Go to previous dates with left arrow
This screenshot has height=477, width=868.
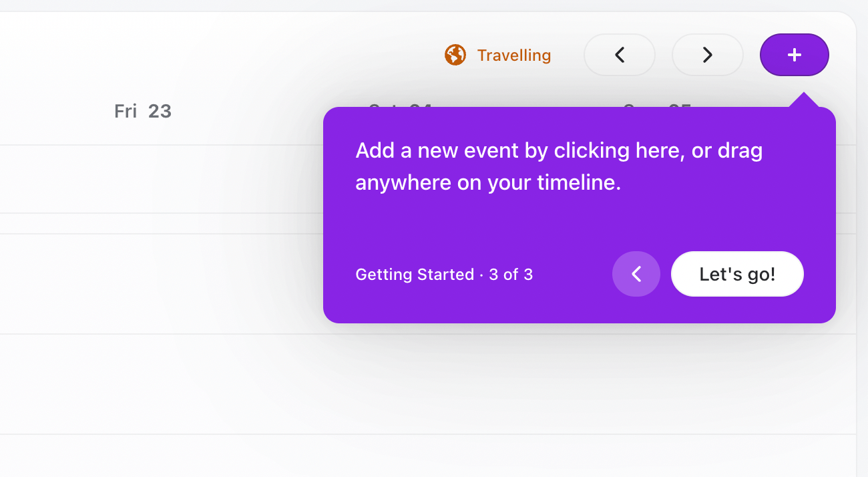click(620, 55)
